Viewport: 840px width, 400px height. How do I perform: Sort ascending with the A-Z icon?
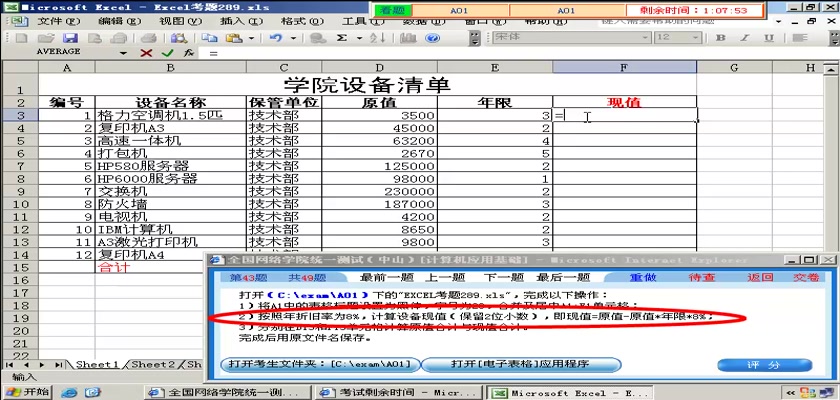click(378, 38)
